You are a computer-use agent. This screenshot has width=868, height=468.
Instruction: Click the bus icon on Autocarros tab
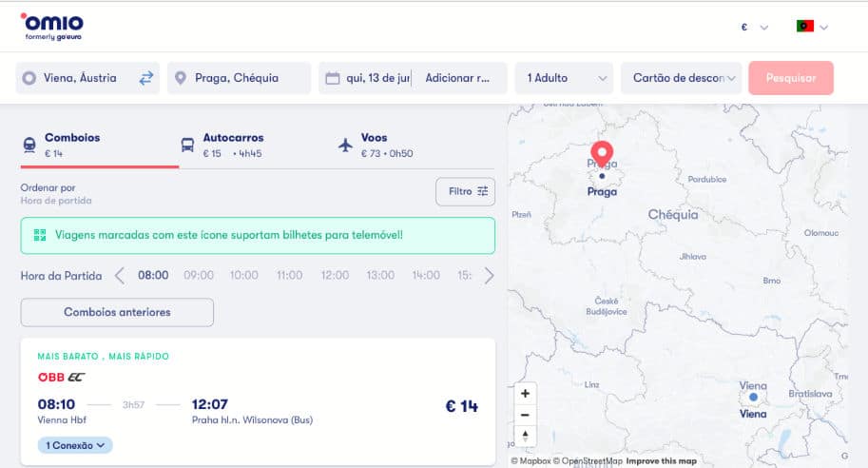coord(187,146)
